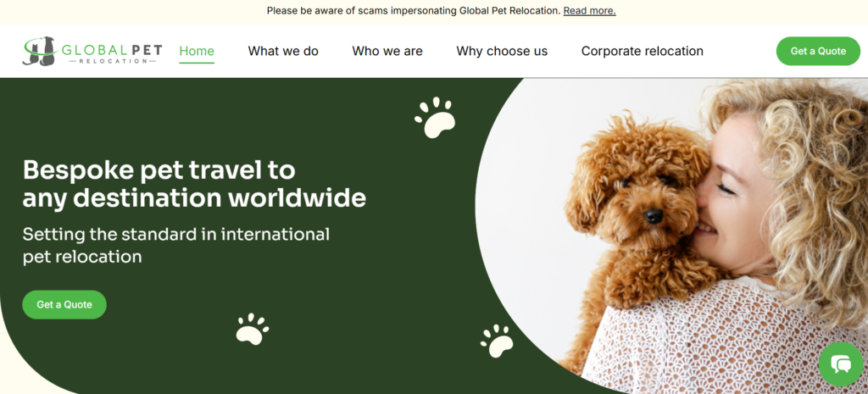Open the live chat bubble icon
868x394 pixels.
point(841,364)
